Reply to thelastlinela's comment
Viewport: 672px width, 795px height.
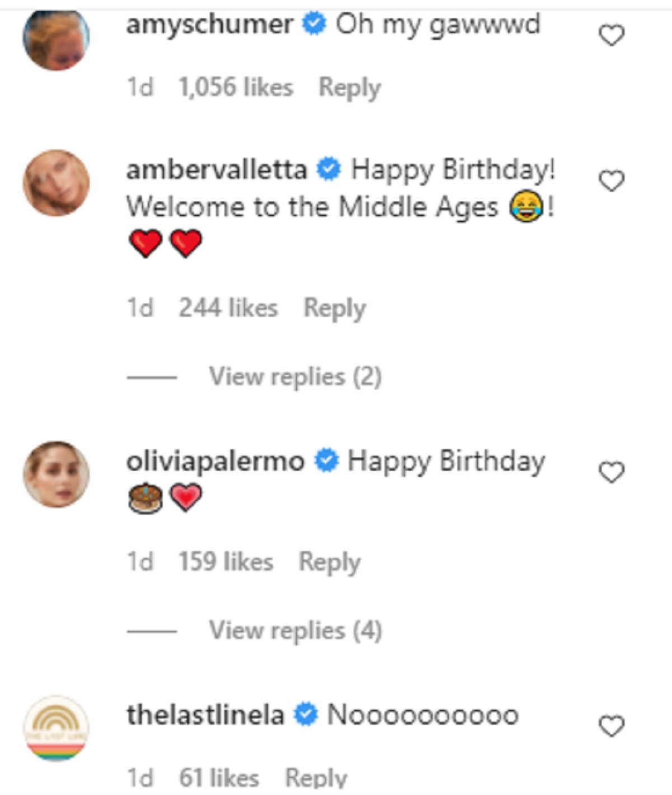(316, 778)
